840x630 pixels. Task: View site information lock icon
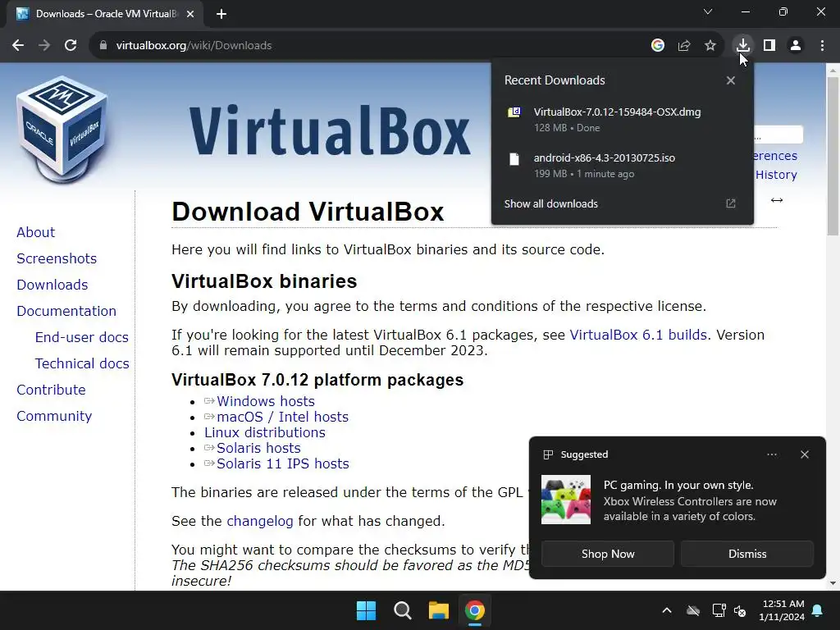tap(103, 46)
